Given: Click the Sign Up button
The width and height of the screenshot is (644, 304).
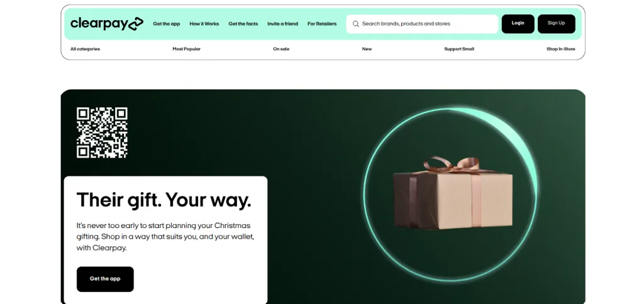Looking at the screenshot, I should click(557, 24).
